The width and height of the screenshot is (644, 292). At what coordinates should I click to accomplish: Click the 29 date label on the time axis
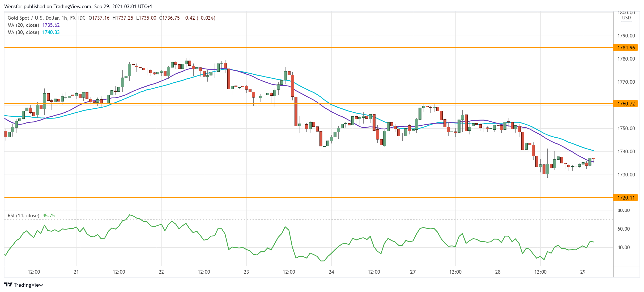[583, 272]
